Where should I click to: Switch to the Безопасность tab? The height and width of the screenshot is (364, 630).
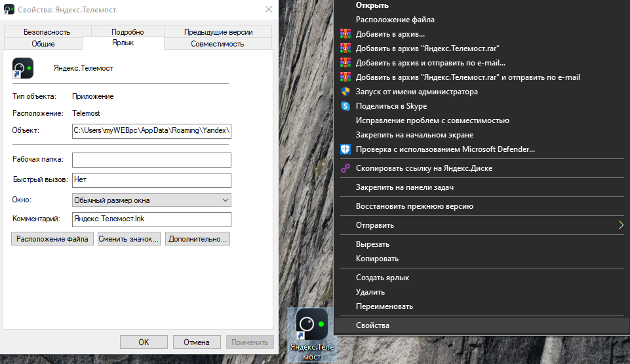[47, 32]
